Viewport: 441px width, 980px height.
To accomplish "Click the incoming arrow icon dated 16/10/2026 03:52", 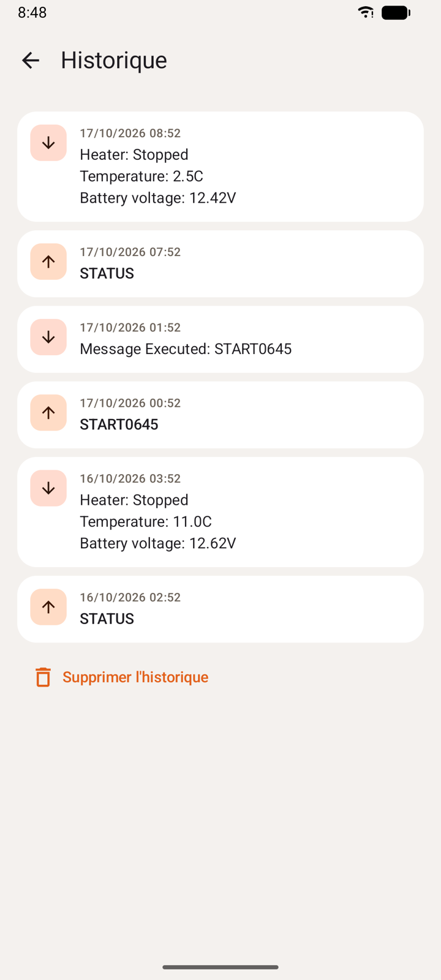I will click(48, 488).
